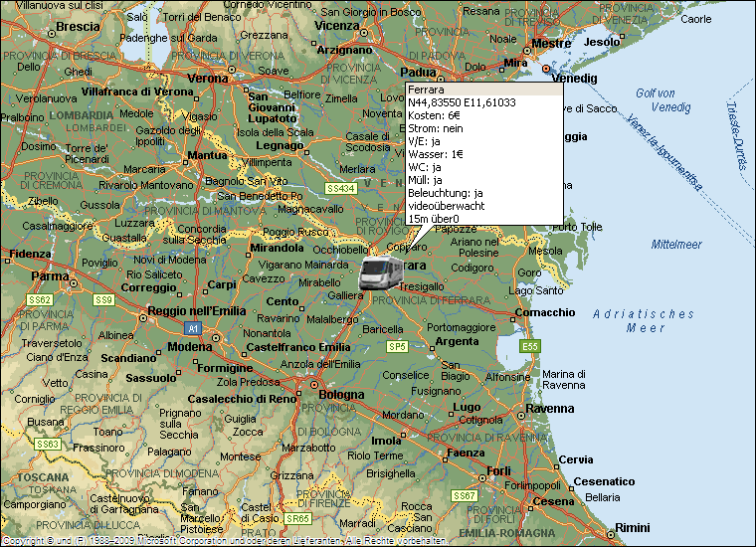Click the Parma city label
Viewport: 756px width, 547px height.
[50, 276]
